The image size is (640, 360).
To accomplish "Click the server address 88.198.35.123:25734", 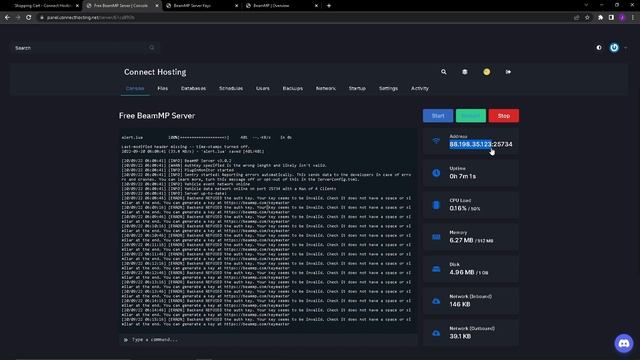I will tap(481, 144).
